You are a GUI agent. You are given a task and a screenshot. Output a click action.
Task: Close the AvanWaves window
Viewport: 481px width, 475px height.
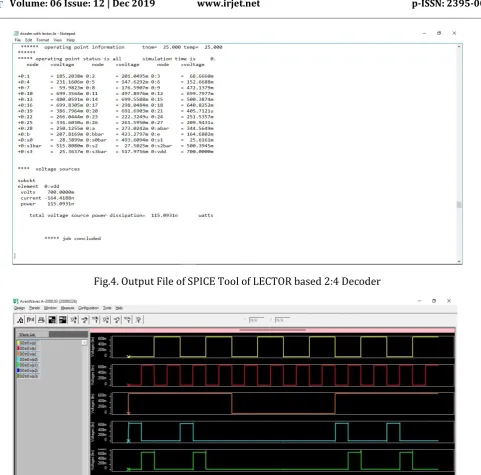tap(449, 301)
